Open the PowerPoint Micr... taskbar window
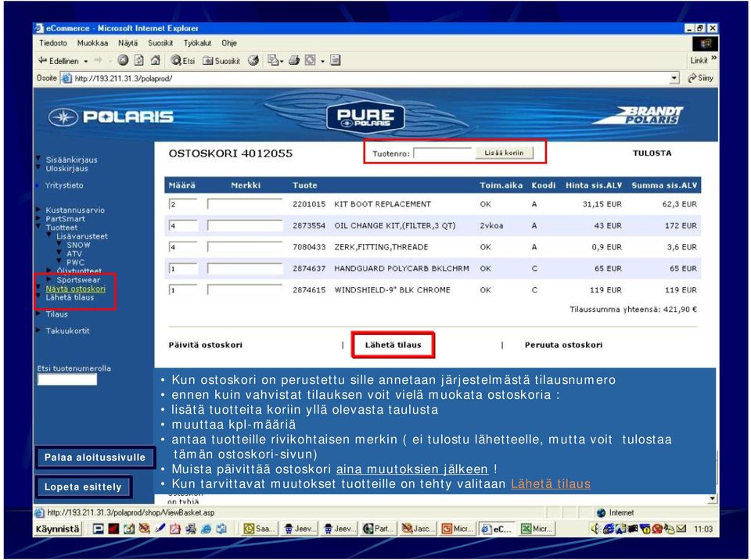The height and width of the screenshot is (560, 751). [457, 529]
